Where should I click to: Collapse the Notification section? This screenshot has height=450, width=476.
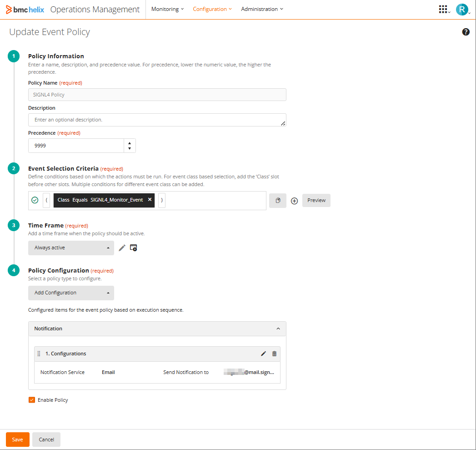pos(278,329)
